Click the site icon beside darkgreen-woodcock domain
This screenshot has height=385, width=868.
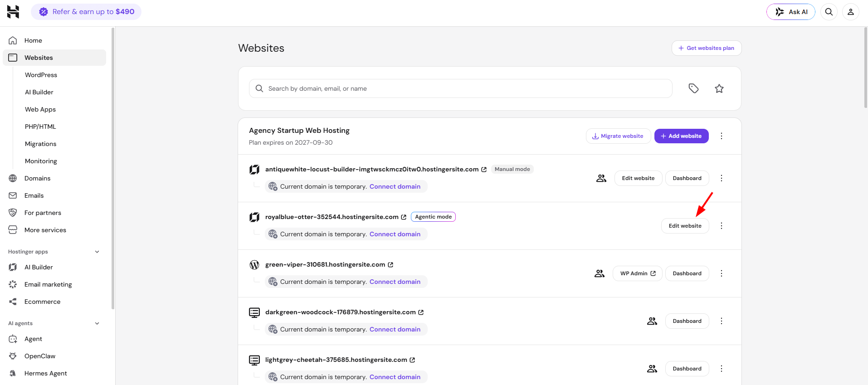click(x=254, y=312)
